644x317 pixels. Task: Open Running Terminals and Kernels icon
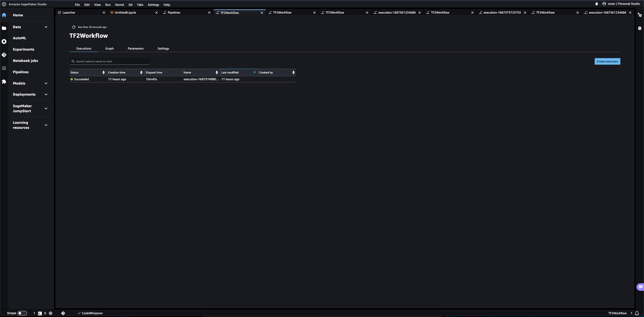click(x=4, y=42)
